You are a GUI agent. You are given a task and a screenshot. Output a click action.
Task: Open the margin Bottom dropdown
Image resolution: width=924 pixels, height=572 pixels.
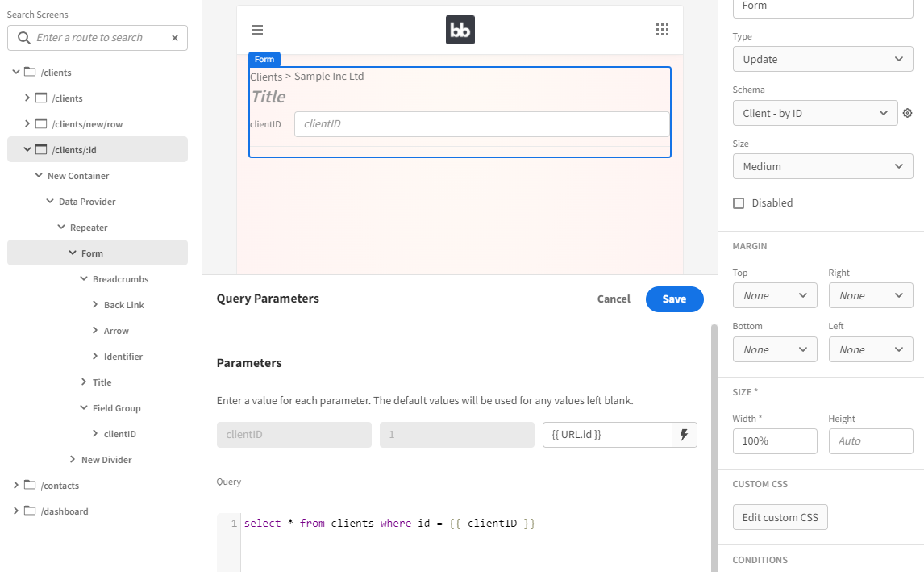pyautogui.click(x=775, y=349)
